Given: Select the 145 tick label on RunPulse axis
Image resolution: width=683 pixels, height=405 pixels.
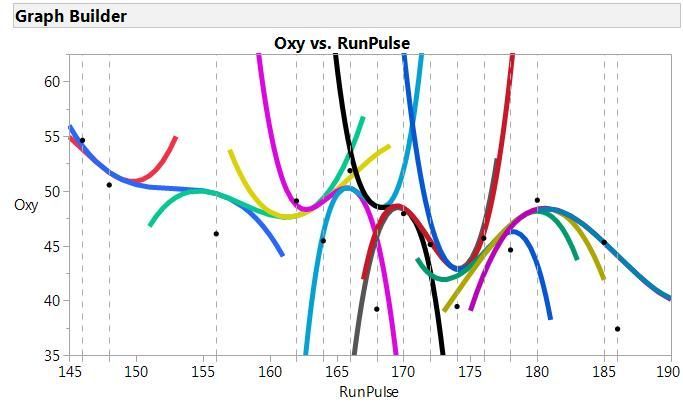Looking at the screenshot, I should click(x=70, y=372).
